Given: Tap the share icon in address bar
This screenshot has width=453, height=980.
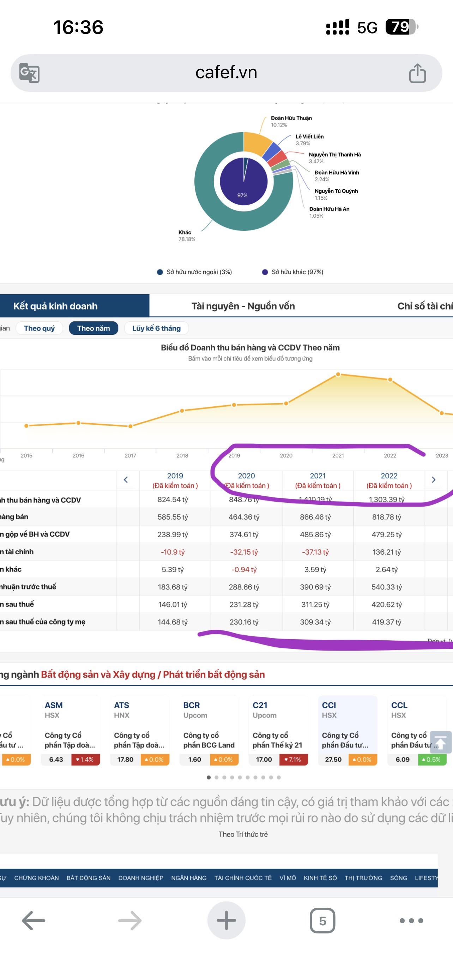Looking at the screenshot, I should (417, 73).
